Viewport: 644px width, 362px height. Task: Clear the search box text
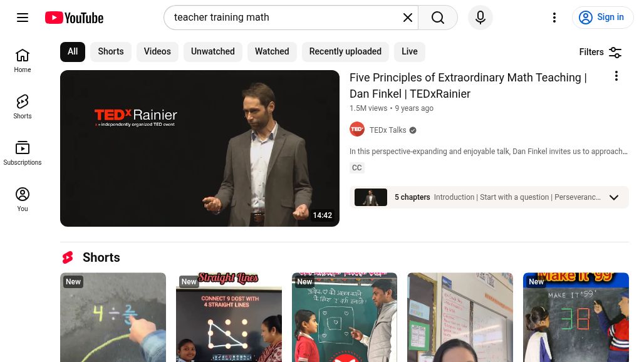click(x=407, y=18)
